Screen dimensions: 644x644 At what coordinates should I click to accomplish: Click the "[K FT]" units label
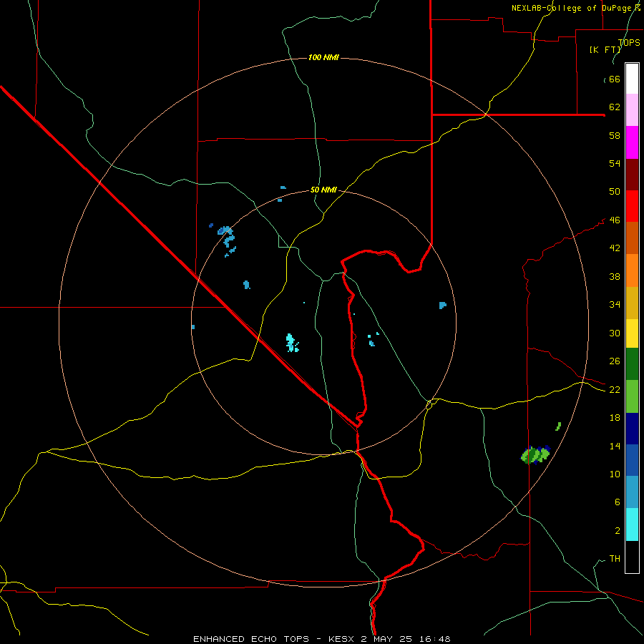click(x=605, y=50)
